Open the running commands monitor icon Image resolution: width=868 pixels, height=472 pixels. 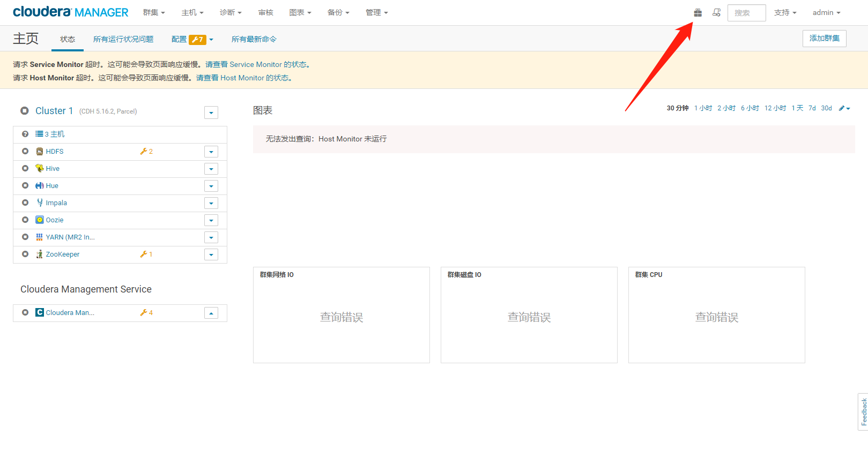coord(716,12)
